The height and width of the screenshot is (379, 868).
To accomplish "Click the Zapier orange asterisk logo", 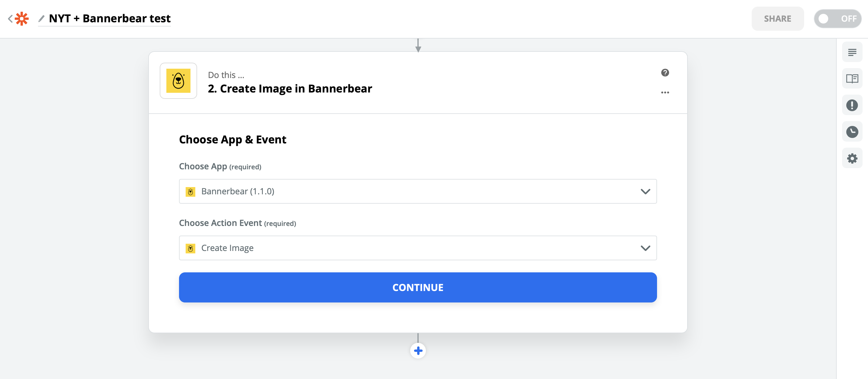I will click(x=22, y=19).
